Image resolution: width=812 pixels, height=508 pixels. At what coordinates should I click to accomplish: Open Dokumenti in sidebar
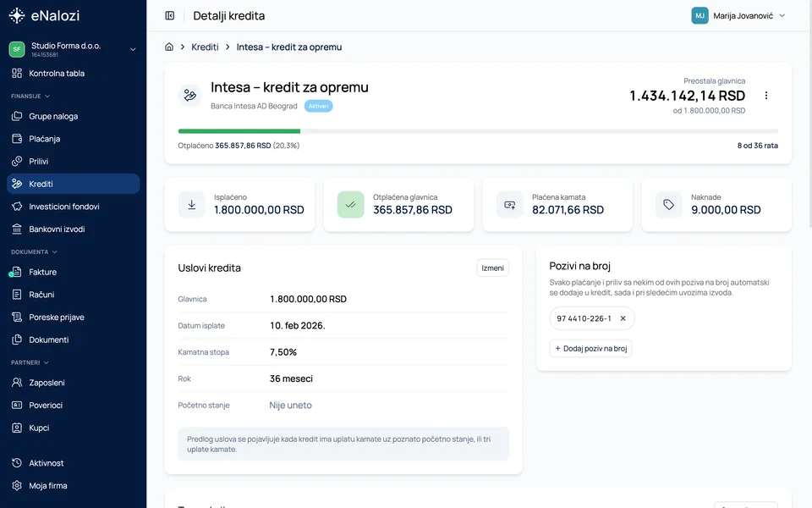pos(73,340)
